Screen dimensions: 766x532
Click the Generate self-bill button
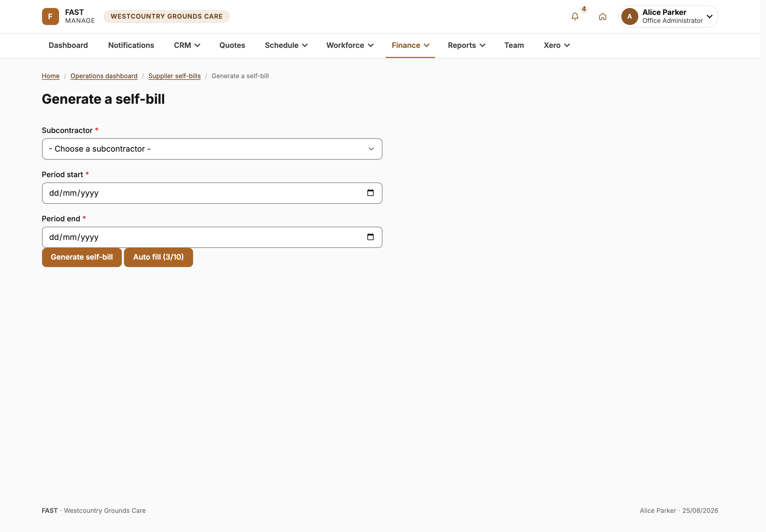tap(82, 257)
